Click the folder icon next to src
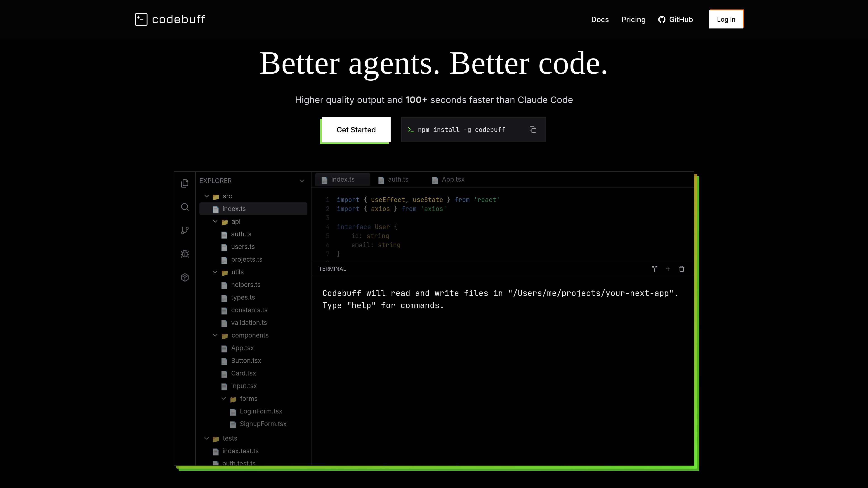Viewport: 868px width, 488px height. click(216, 197)
